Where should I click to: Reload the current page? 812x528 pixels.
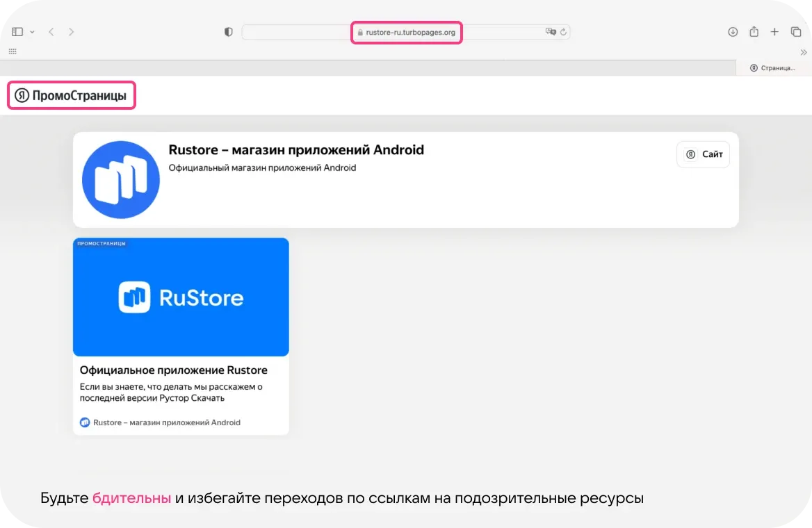click(x=562, y=31)
